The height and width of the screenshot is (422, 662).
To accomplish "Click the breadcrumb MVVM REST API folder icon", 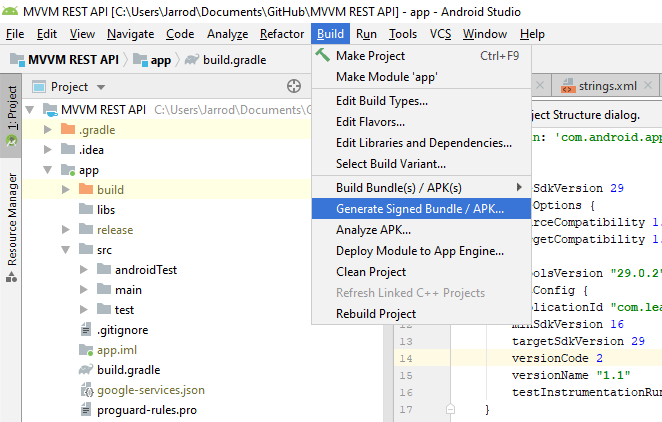I will (17, 60).
